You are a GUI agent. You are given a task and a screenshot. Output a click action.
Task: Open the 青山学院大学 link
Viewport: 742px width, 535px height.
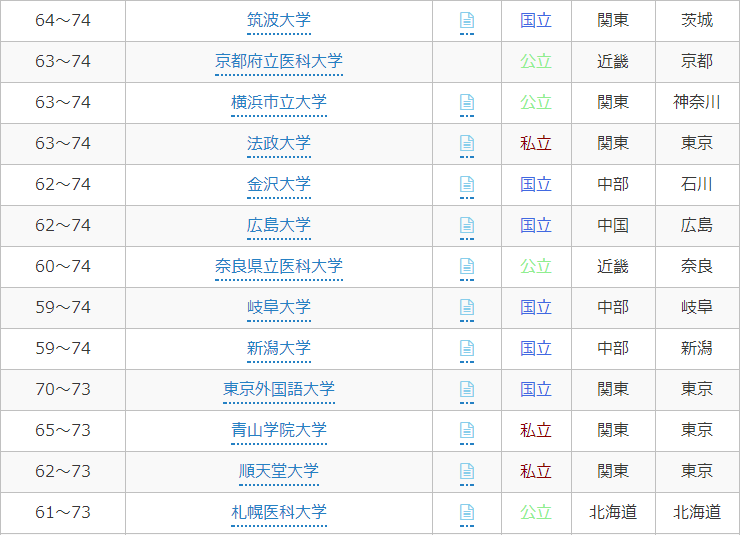click(278, 431)
